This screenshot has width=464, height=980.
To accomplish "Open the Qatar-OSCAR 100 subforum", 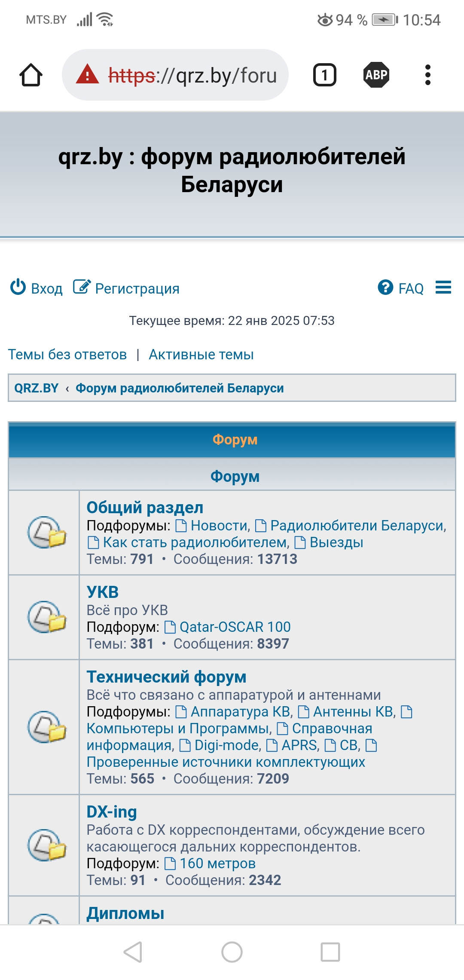I will point(235,627).
